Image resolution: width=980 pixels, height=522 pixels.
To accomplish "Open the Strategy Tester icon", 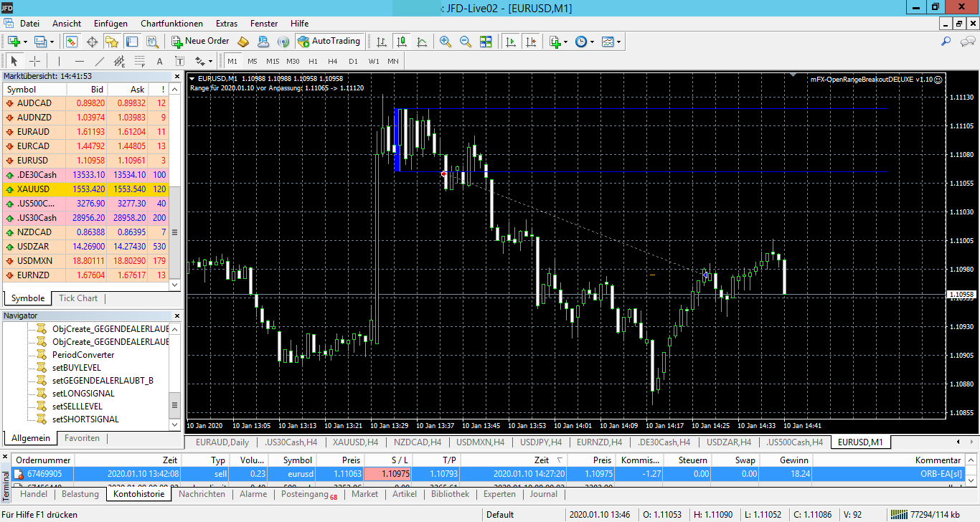I will click(151, 42).
